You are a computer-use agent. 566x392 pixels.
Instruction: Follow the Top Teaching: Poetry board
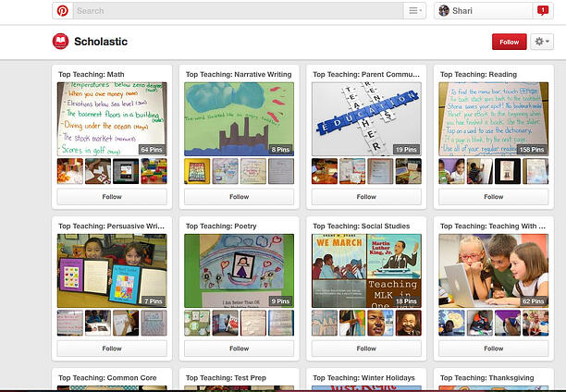point(239,349)
